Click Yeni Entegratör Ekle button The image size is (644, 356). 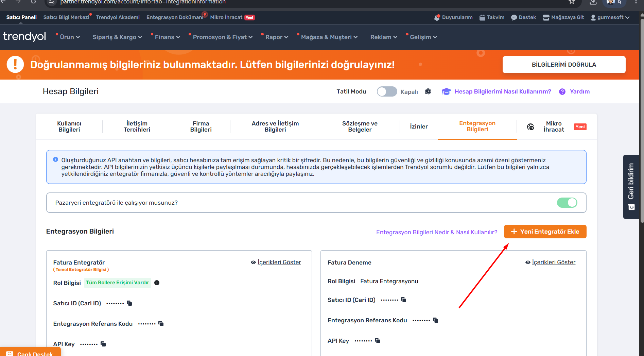(x=545, y=232)
